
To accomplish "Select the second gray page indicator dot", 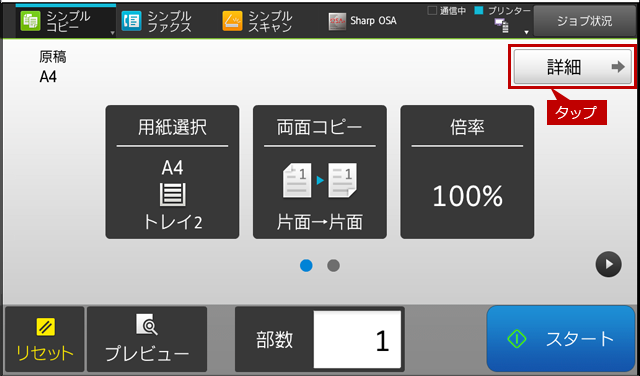I will [x=333, y=266].
